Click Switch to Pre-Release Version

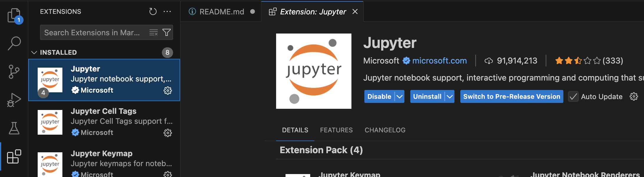click(512, 96)
